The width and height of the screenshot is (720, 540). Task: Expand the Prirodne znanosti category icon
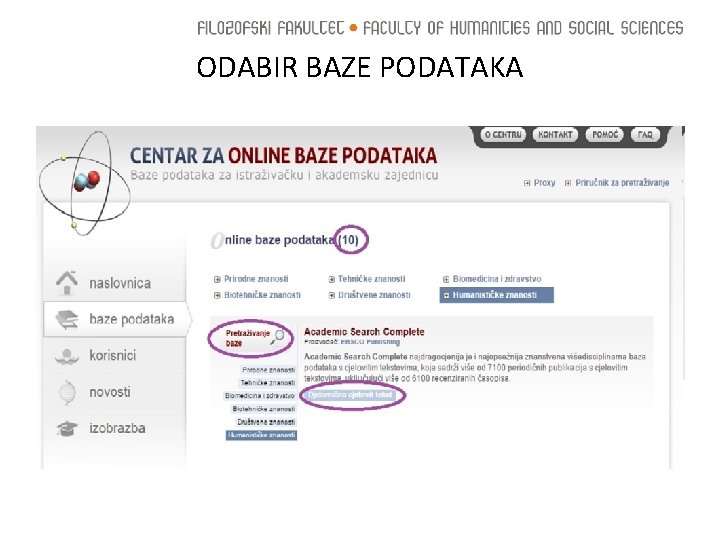coord(217,279)
